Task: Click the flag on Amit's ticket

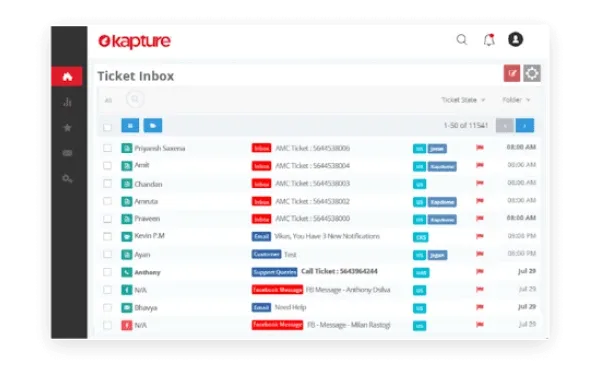Action: [479, 165]
